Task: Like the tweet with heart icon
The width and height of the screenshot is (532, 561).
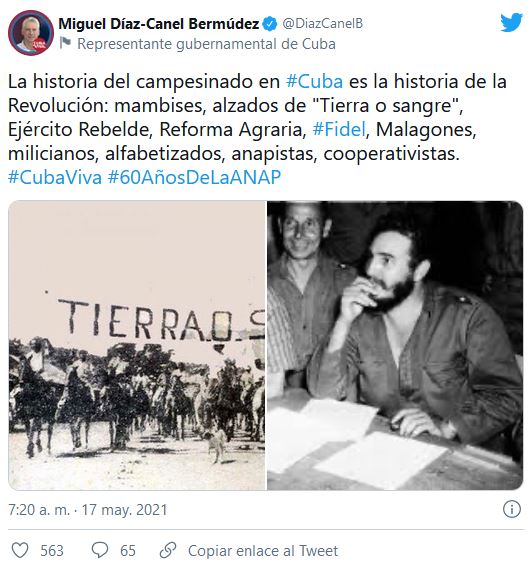Action: (20, 550)
